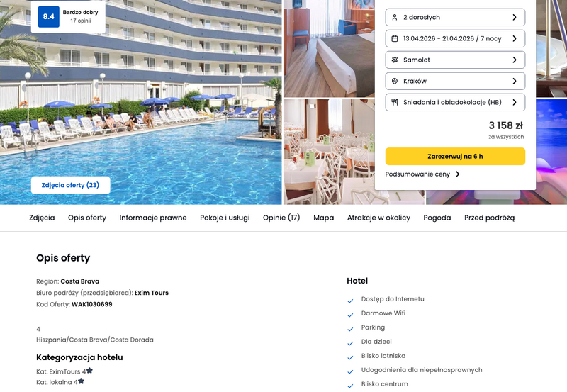Expand the Kraków departure city selector

(x=455, y=82)
